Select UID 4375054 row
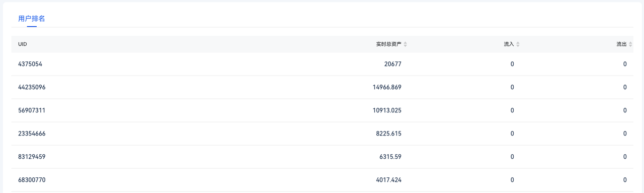This screenshot has width=644, height=193. [x=322, y=64]
